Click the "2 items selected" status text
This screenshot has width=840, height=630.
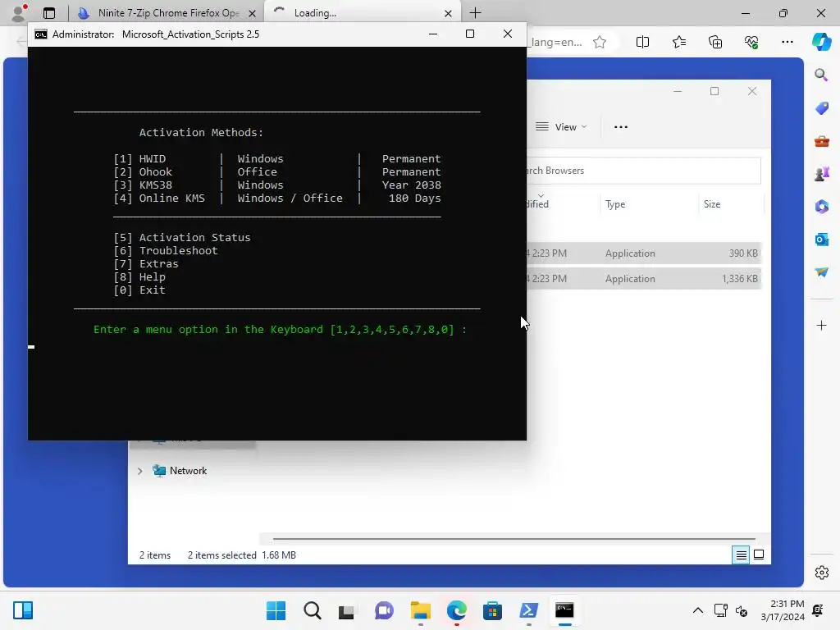point(221,555)
